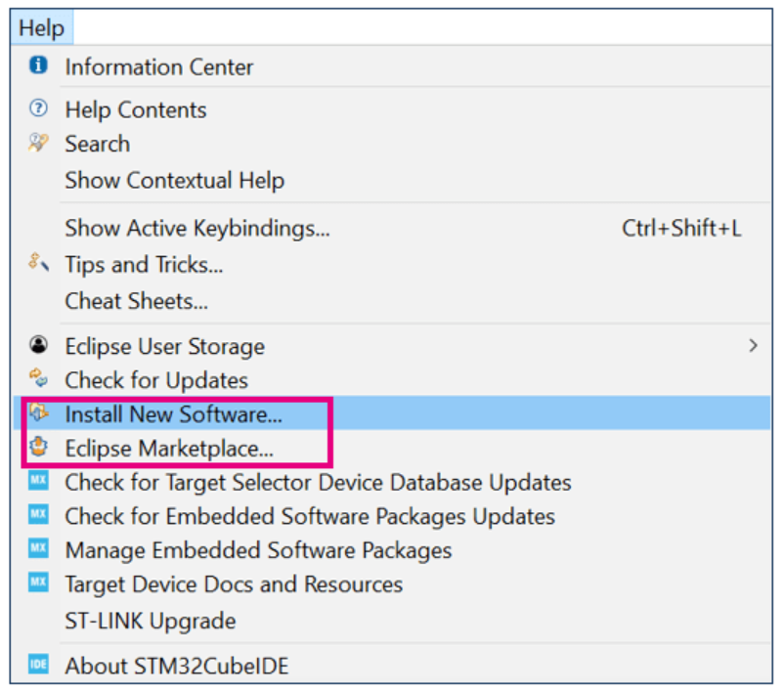Image resolution: width=784 pixels, height=692 pixels.
Task: Open Information Center
Action: point(159,67)
